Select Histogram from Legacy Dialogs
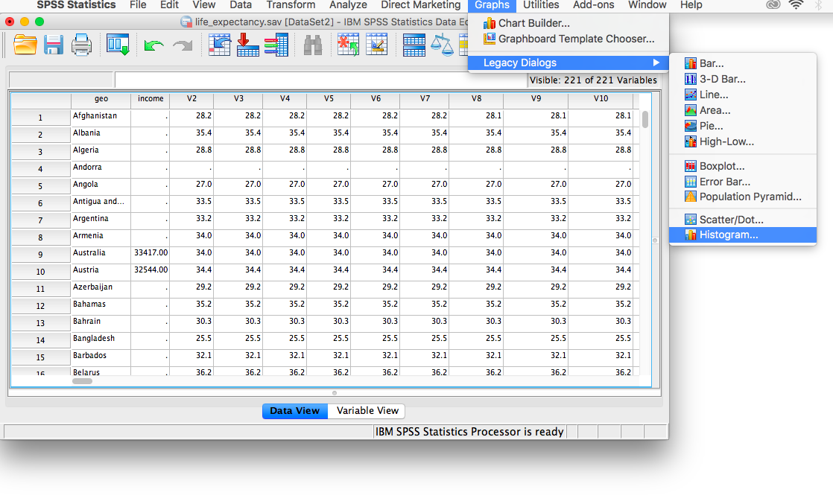Viewport: 833px width, 504px height. tap(742, 235)
